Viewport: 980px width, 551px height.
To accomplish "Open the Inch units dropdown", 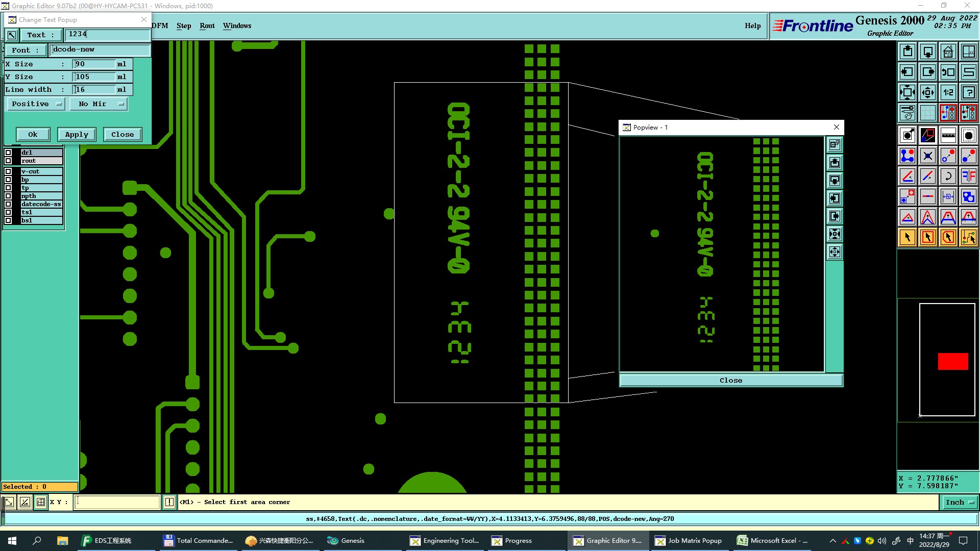I will coord(959,502).
